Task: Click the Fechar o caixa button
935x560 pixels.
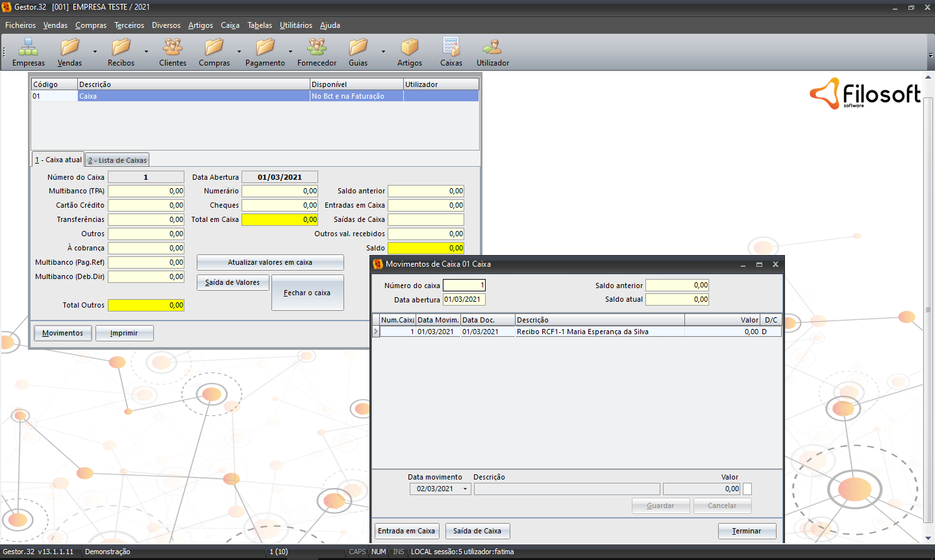Action: [307, 293]
